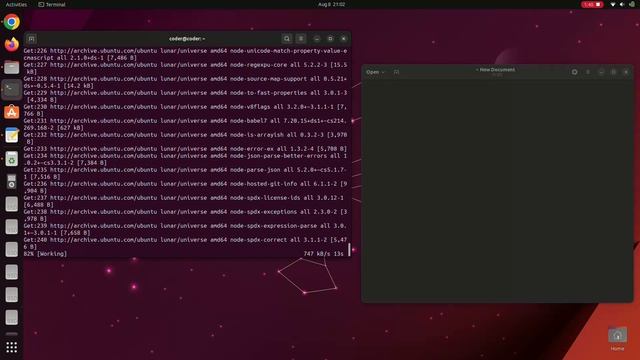The image size is (640, 360).
Task: Click the red screen recording indicator
Action: pyautogui.click(x=592, y=4)
